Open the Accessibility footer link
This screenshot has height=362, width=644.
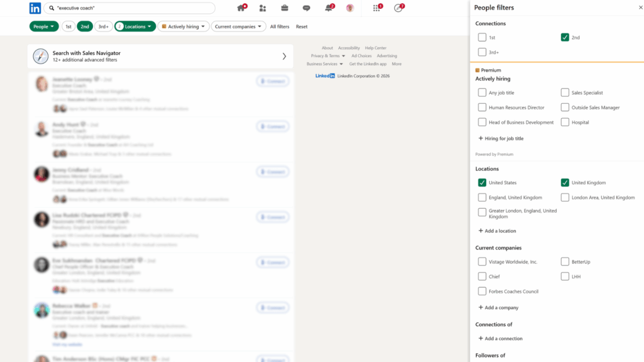click(x=348, y=48)
